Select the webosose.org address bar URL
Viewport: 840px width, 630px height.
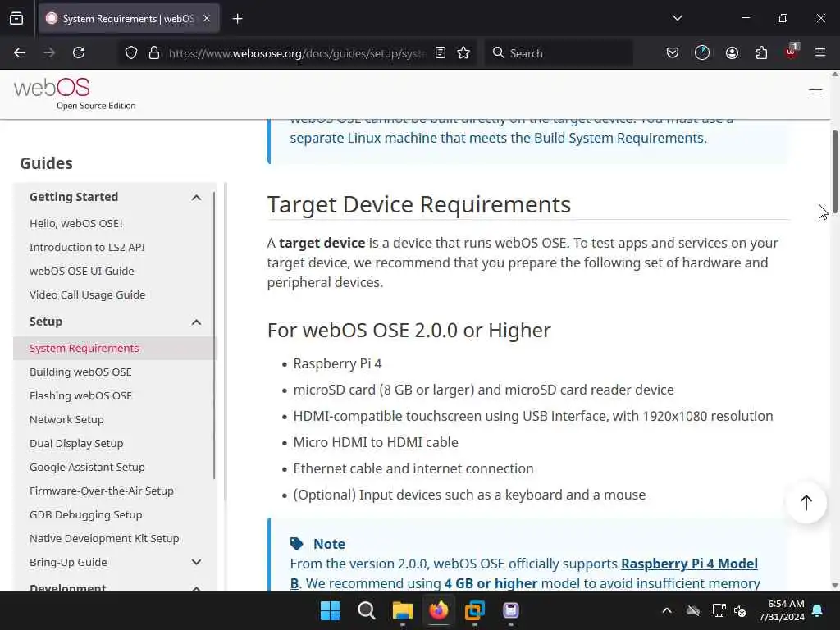click(297, 53)
